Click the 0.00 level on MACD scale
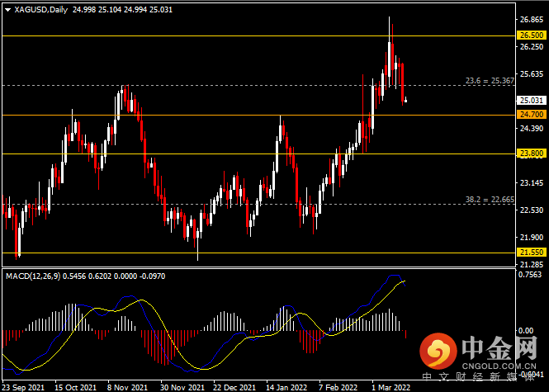549x392 pixels. pos(526,330)
